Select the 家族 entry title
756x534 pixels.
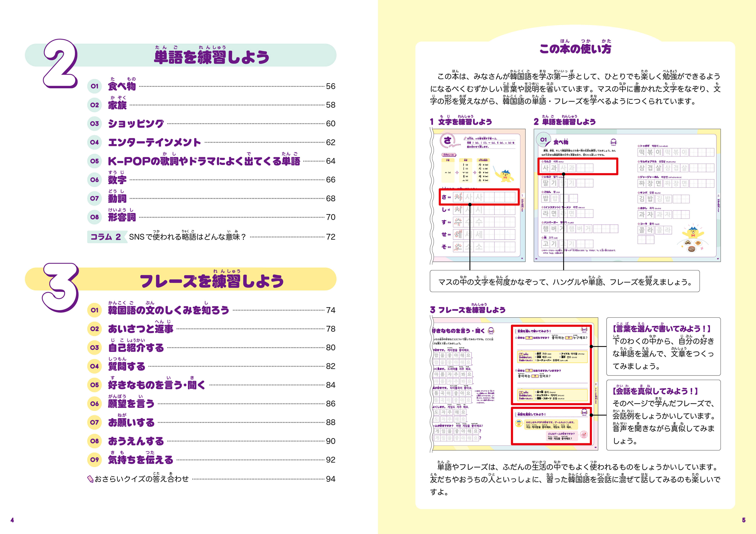click(117, 105)
